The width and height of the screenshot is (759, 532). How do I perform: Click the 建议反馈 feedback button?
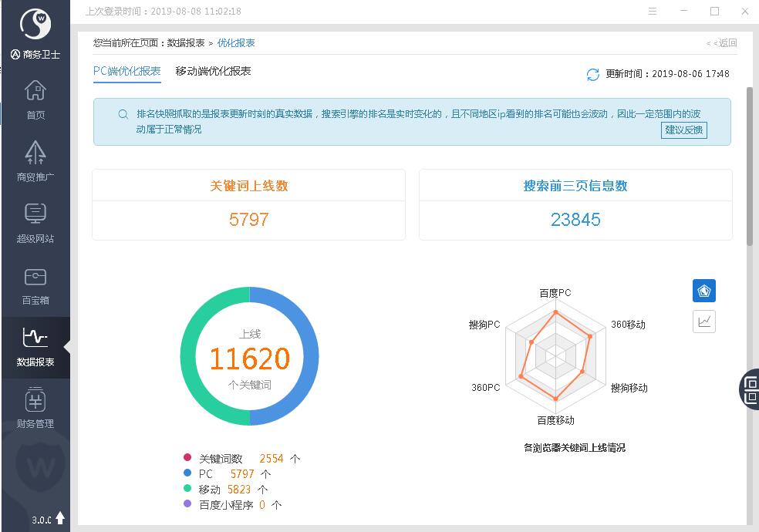[684, 130]
